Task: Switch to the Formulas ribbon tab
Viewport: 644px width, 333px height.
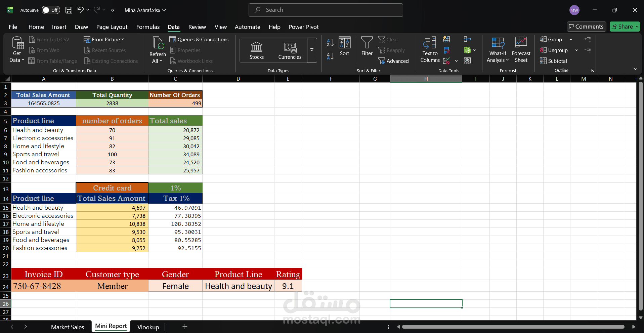Action: click(148, 27)
